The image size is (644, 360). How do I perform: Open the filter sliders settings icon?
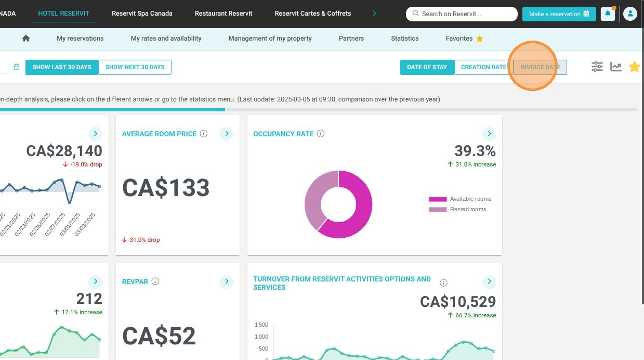tap(597, 67)
